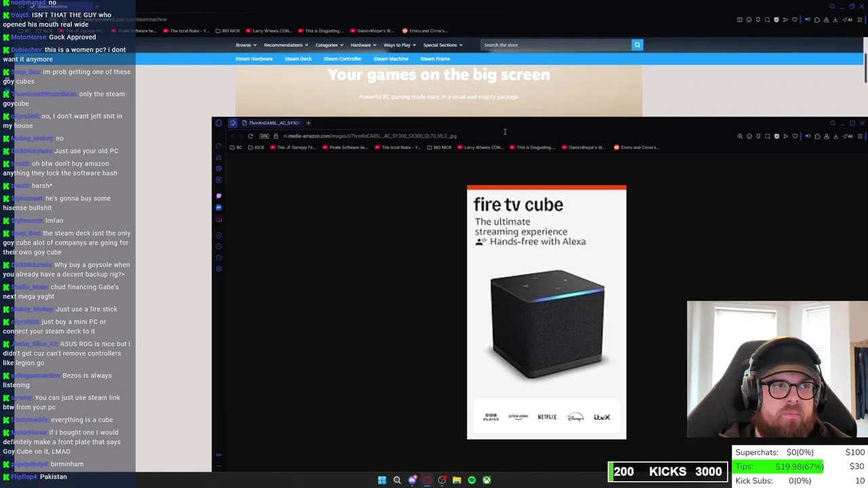
Task: Open Steam Deck tab
Action: pyautogui.click(x=298, y=59)
